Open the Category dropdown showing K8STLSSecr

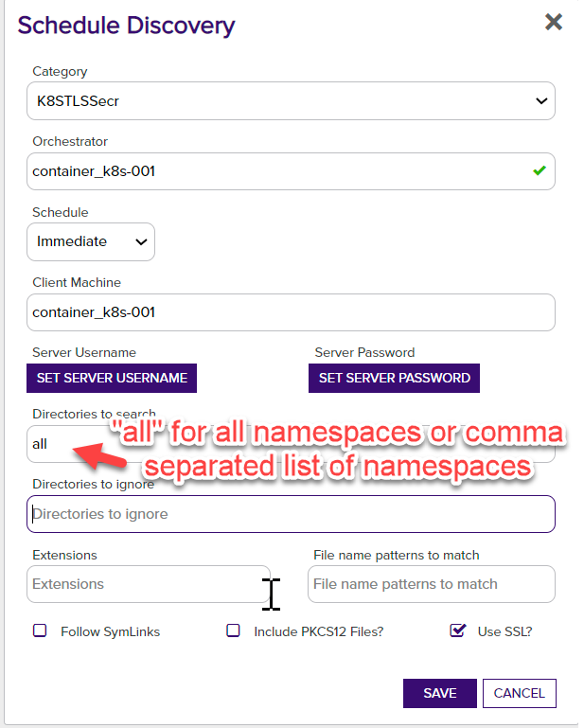(291, 100)
